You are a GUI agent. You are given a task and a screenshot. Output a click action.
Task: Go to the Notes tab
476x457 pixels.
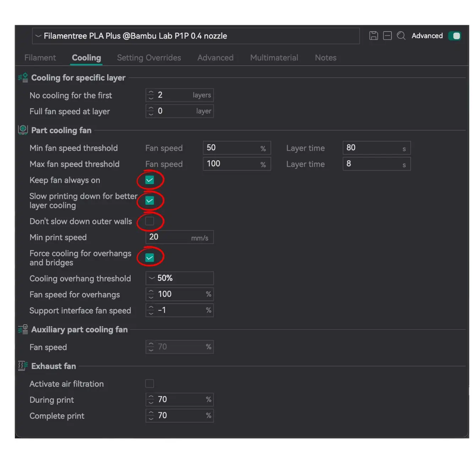coord(325,58)
